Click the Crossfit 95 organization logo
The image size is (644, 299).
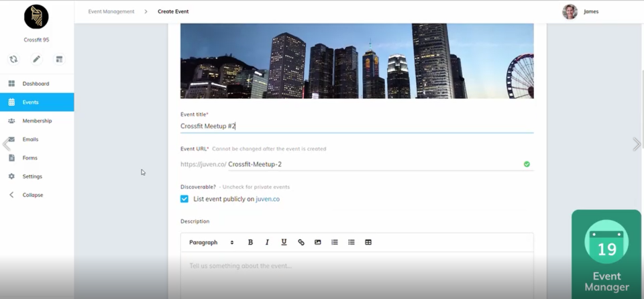click(x=36, y=17)
